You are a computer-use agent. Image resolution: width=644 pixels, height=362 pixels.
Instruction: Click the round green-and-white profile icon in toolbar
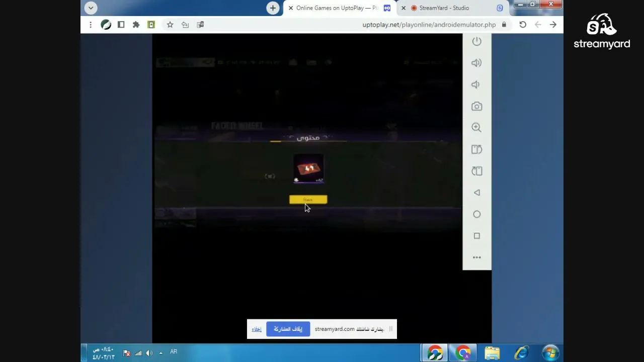coord(106,25)
